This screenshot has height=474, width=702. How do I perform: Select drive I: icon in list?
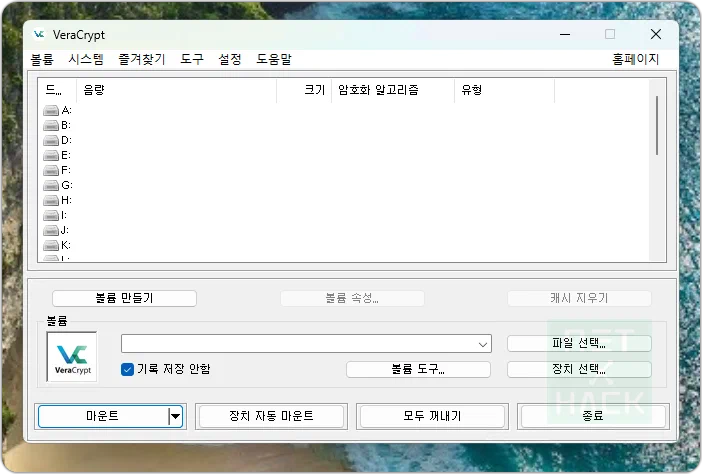[x=51, y=215]
